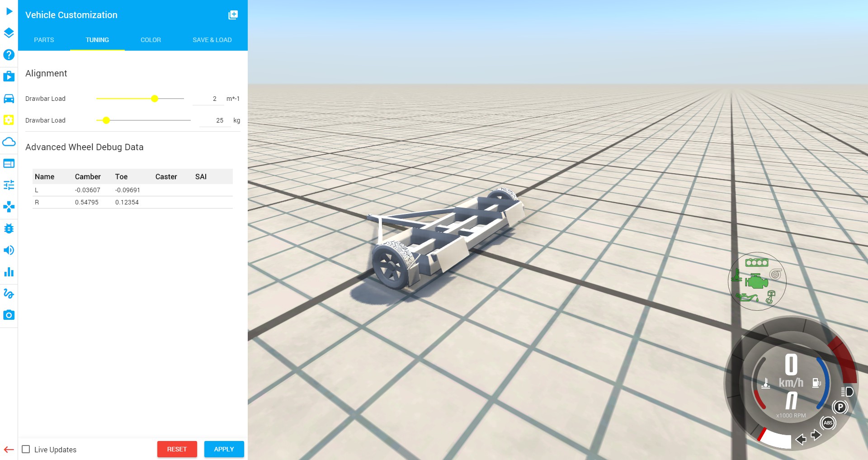Viewport: 868px width, 460px height.
Task: Click the green turbo damage icon
Action: click(775, 274)
